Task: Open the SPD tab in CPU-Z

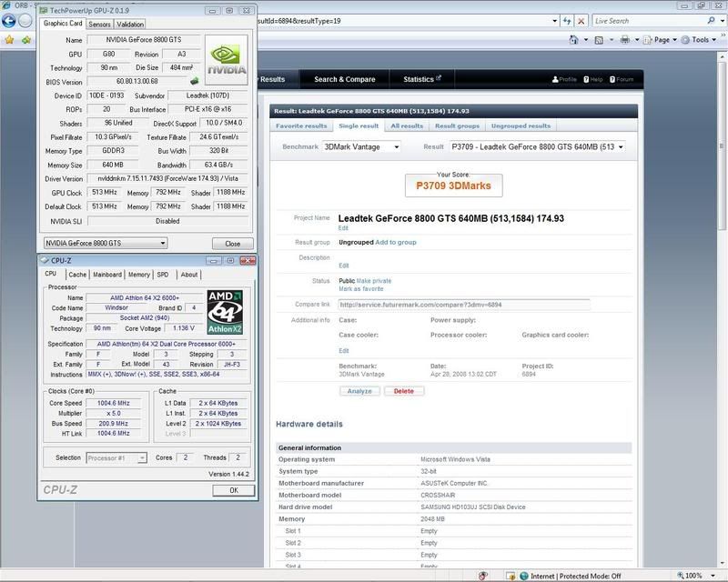Action: pyautogui.click(x=163, y=275)
